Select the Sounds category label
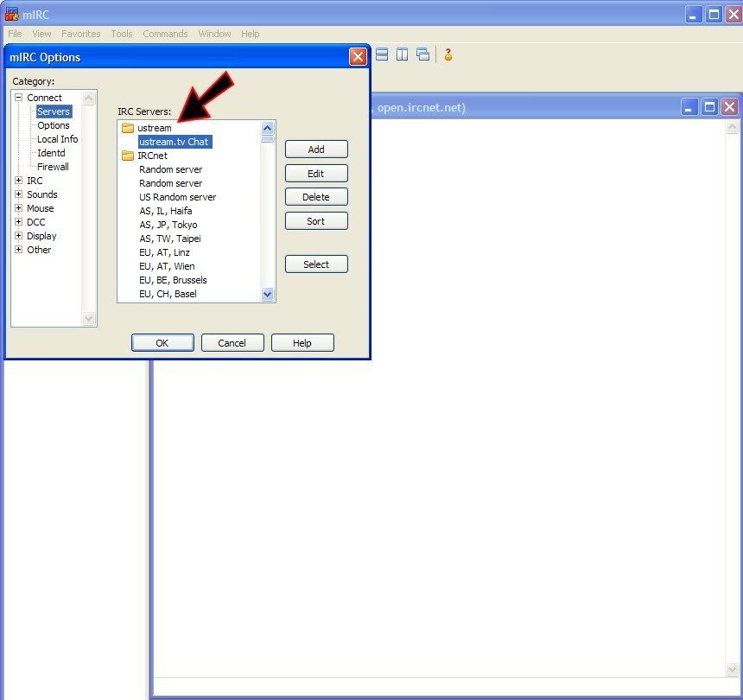The width and height of the screenshot is (743, 700). [x=42, y=194]
